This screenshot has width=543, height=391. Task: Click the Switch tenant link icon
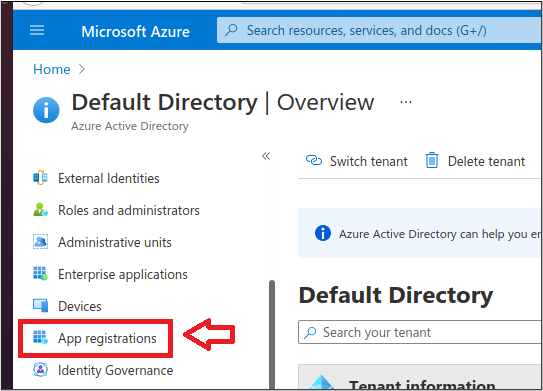(x=314, y=161)
